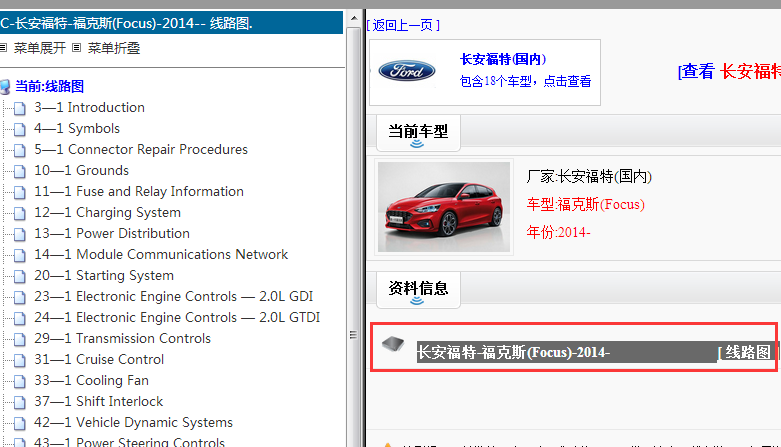Select the 资料信息 tab
Viewport: 781px width, 447px height.
pyautogui.click(x=418, y=290)
